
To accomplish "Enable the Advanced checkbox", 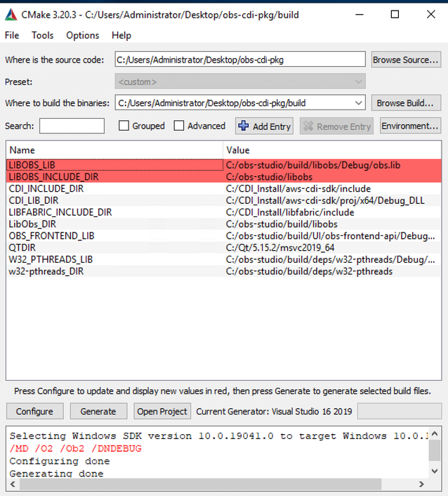I will pos(179,126).
